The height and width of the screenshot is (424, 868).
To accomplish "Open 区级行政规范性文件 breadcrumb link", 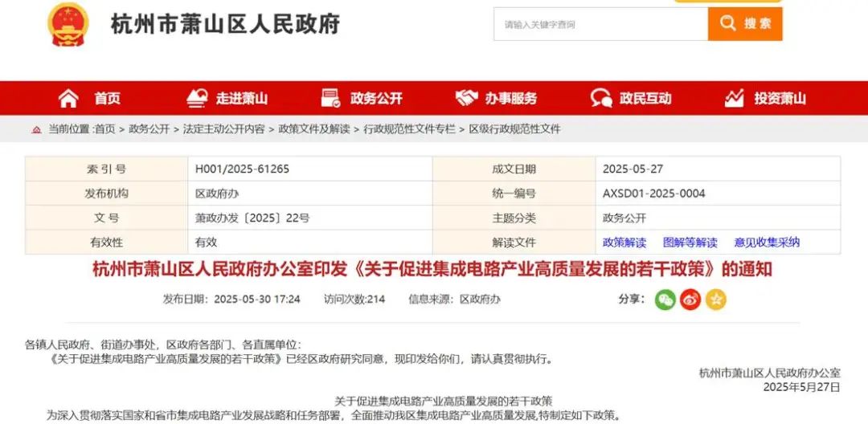I will [514, 128].
